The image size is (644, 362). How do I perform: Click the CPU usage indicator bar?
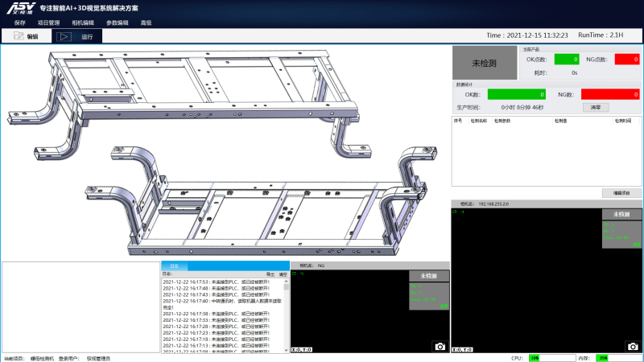pos(551,358)
